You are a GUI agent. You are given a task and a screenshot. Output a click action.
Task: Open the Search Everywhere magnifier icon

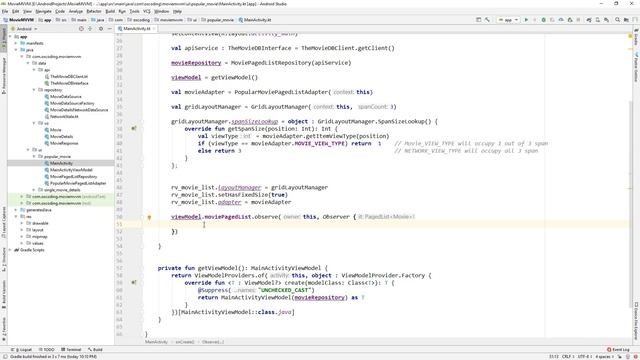click(x=618, y=20)
